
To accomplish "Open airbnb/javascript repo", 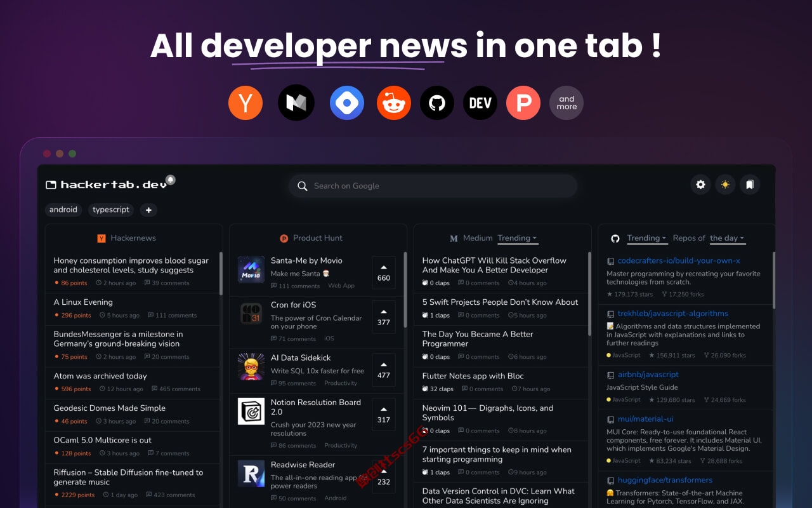I will tap(648, 375).
